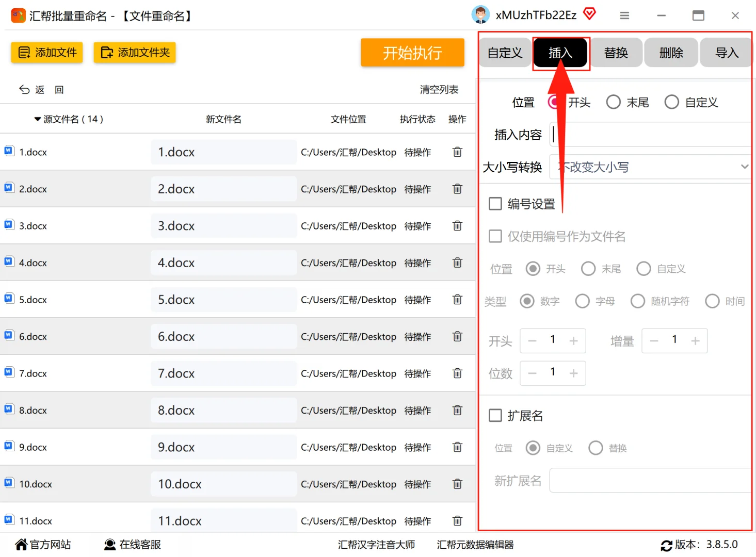Screen dimensions: 756x557
Task: Click the version refresh icon in status bar
Action: (666, 545)
